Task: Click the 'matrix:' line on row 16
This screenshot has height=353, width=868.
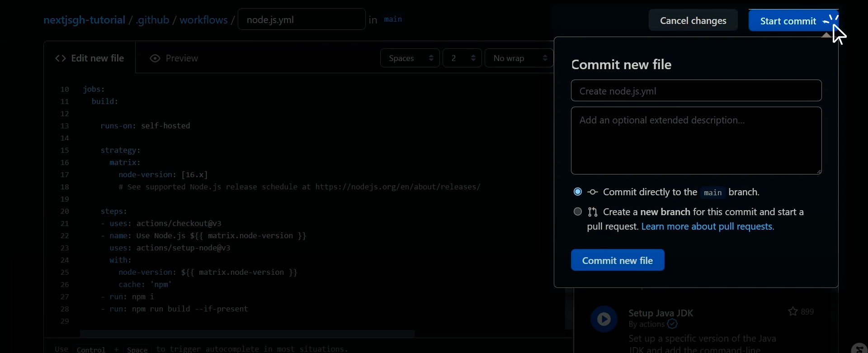Action: (x=125, y=162)
